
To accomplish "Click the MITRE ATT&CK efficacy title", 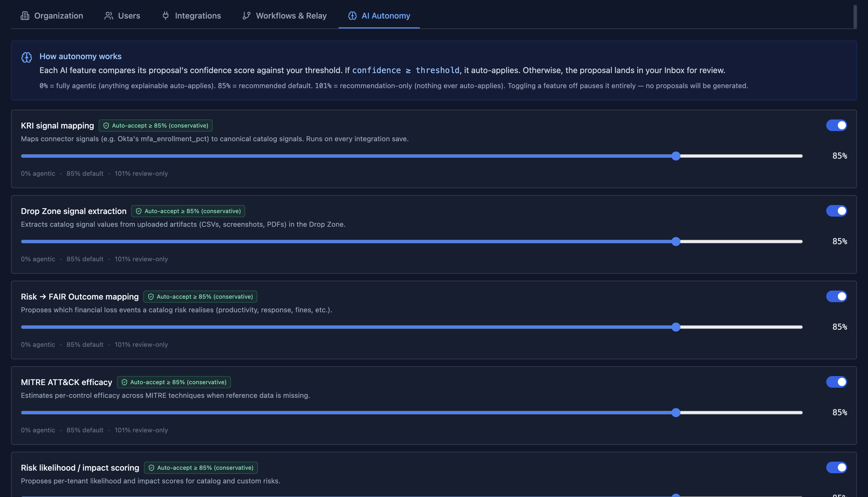I will point(67,382).
